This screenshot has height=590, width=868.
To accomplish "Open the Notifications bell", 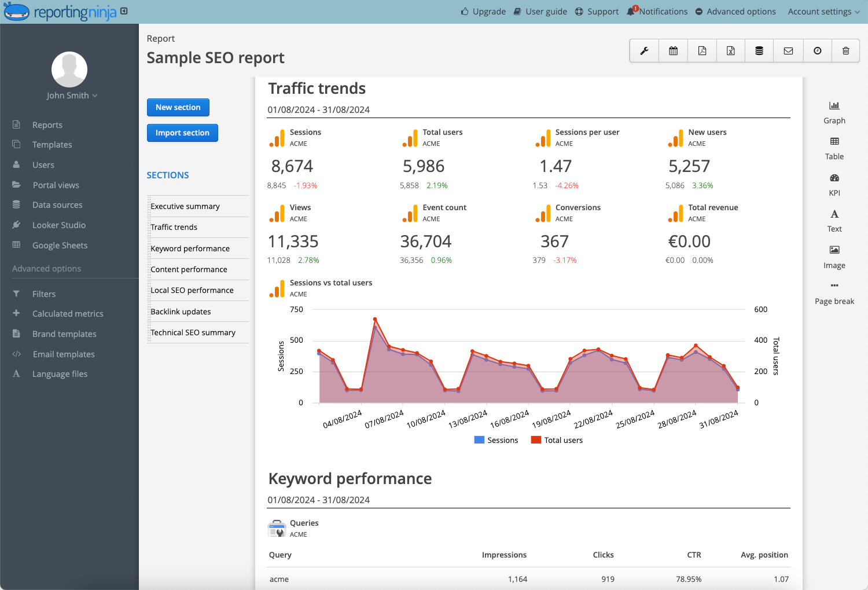I will pyautogui.click(x=631, y=11).
